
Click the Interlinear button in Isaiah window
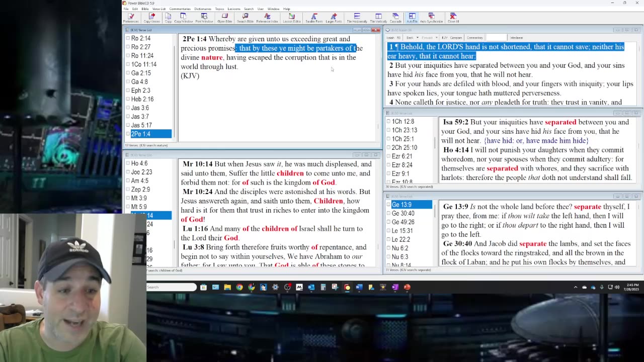[516, 38]
